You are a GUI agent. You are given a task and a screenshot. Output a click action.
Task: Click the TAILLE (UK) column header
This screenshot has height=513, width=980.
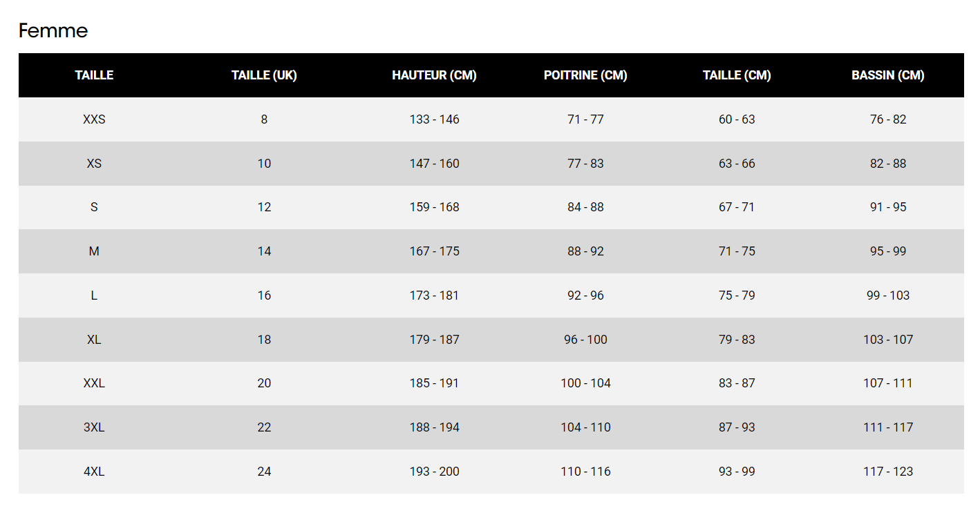(264, 75)
